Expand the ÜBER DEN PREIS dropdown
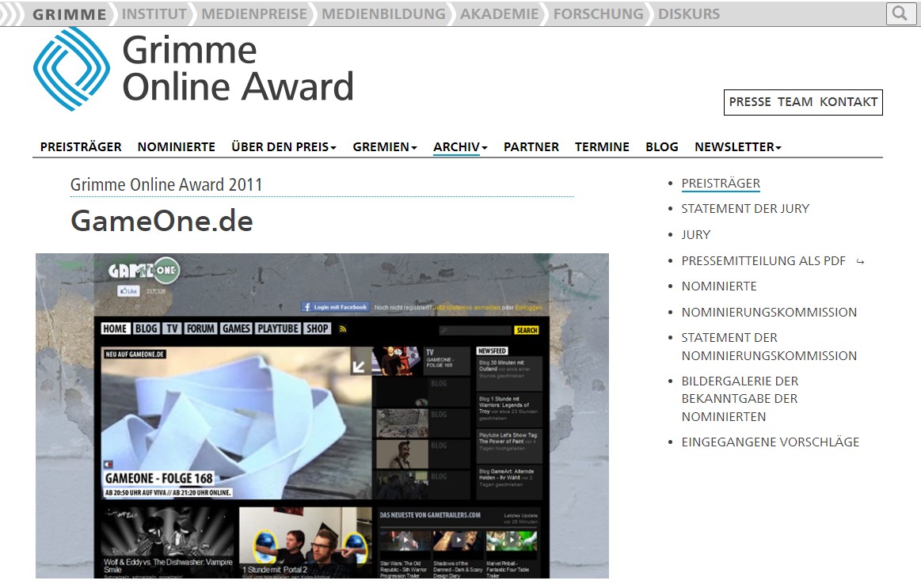 (284, 146)
